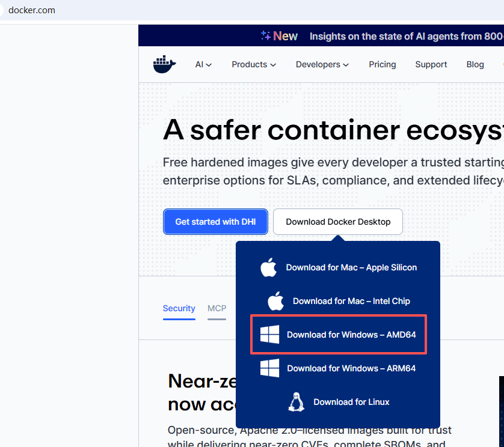Switch to the MCP tab
The image size is (504, 447).
(x=217, y=309)
